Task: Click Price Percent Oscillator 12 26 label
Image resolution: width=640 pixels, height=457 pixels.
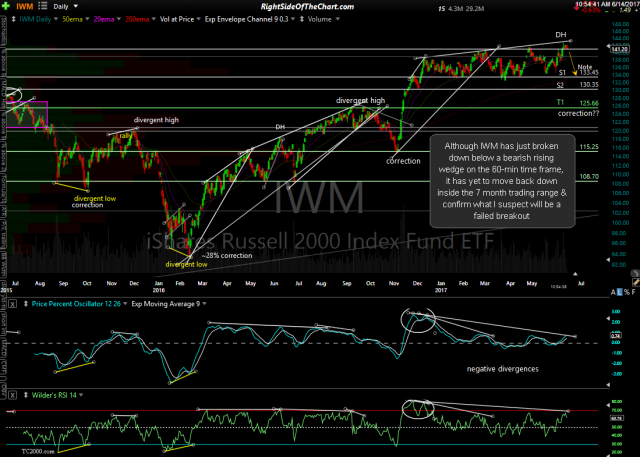Action: 76,304
